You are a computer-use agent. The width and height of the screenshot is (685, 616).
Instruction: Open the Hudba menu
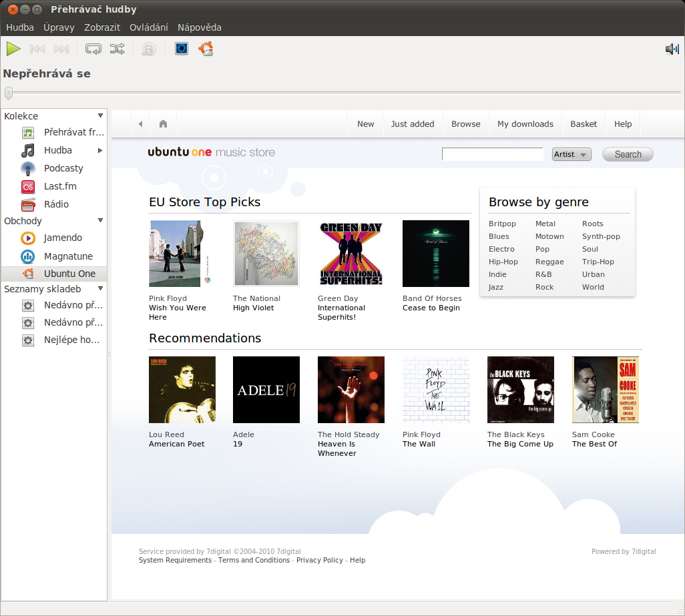tap(20, 27)
